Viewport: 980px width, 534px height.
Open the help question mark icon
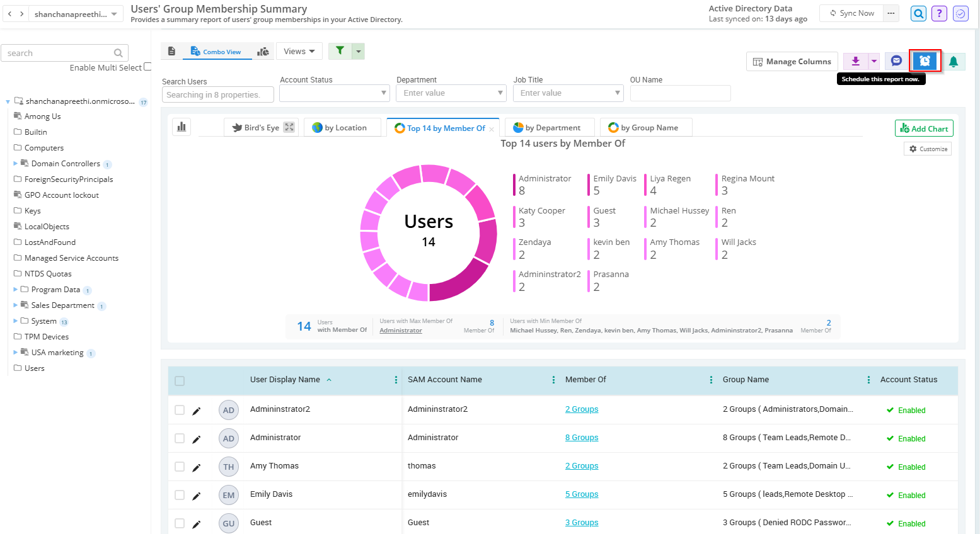[939, 13]
